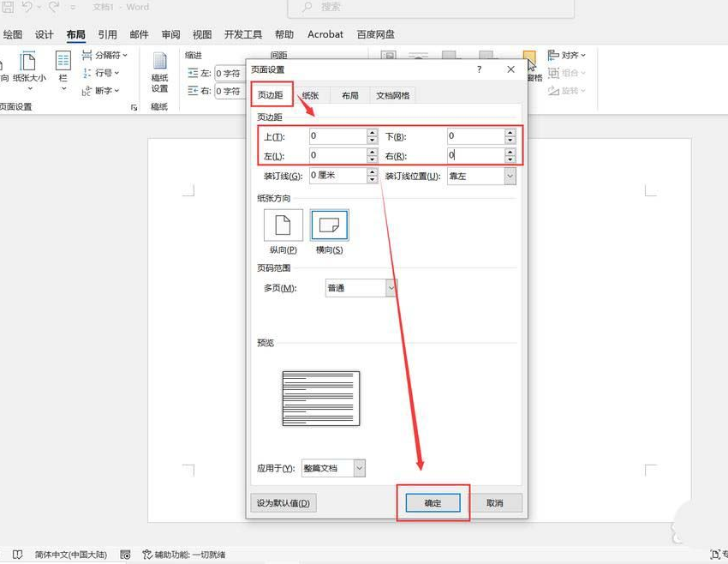Click the 右(R) right margin field
This screenshot has height=564, width=728.
[476, 155]
